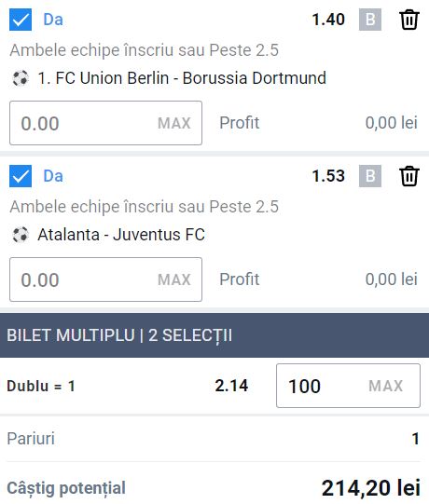429x504 pixels.
Task: Uncheck the Atalanta - Juventus selection checkbox
Action: click(x=21, y=176)
